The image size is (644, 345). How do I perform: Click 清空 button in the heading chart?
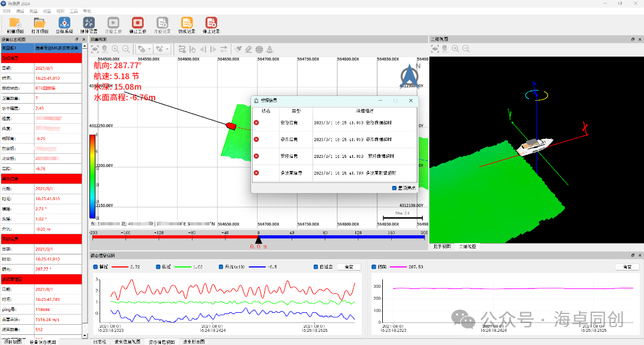click(627, 267)
